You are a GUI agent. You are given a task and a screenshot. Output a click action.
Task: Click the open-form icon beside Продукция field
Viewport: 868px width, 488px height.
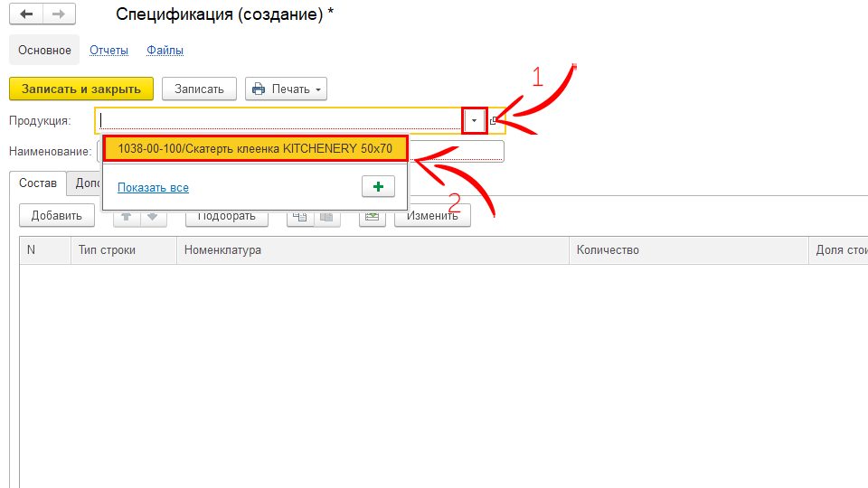494,121
